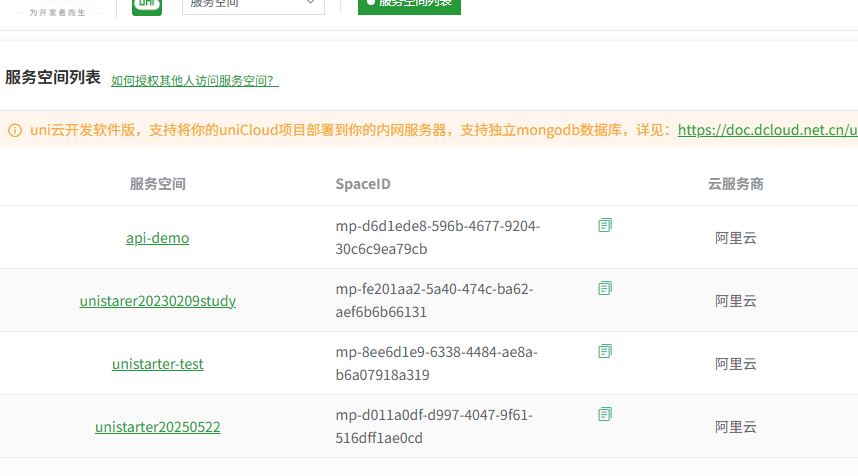This screenshot has width=858, height=476.
Task: Copy the unistarer20230209study SpaceID with its copy icon
Action: 605,288
